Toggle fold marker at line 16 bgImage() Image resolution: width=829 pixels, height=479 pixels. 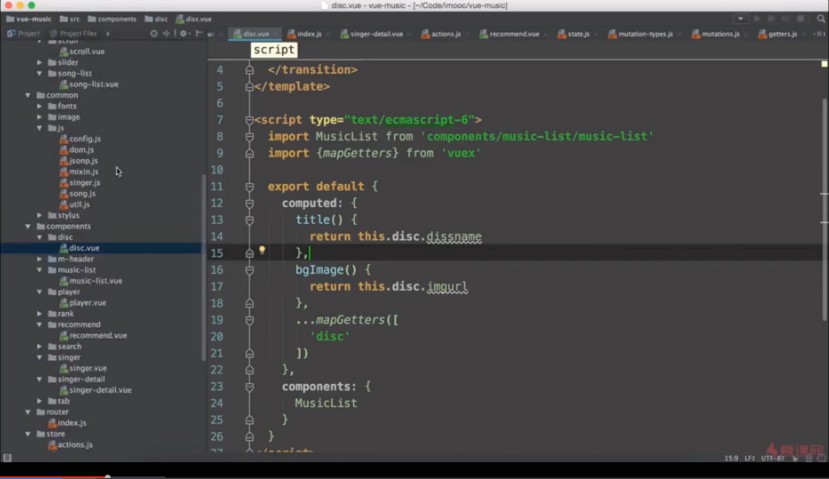tap(250, 270)
